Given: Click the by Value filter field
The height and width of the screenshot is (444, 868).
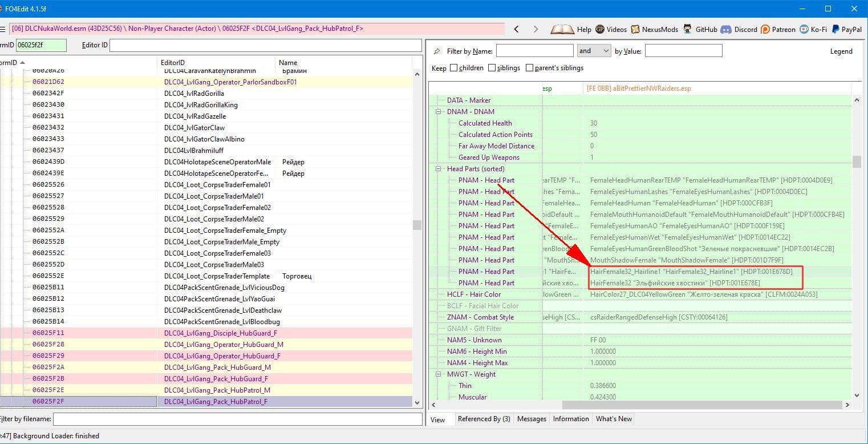Looking at the screenshot, I should click(x=683, y=51).
